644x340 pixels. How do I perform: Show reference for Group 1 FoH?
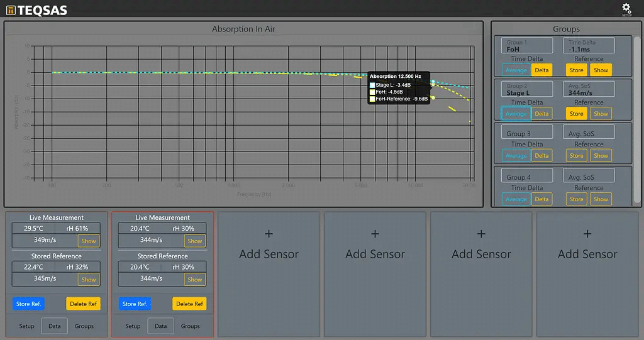601,70
